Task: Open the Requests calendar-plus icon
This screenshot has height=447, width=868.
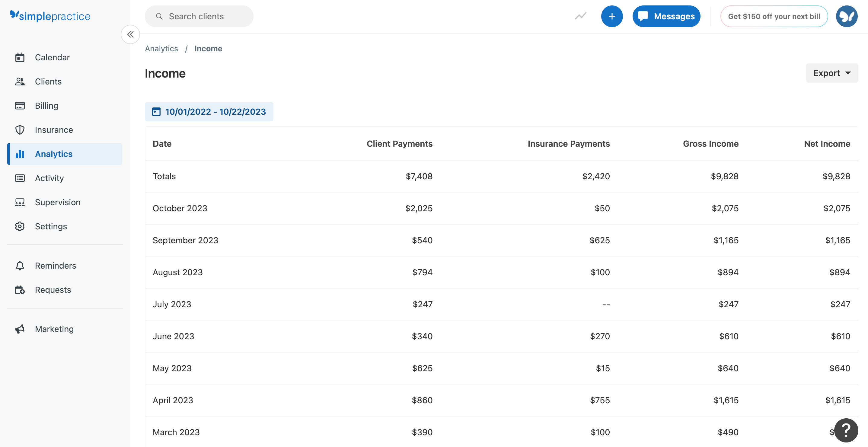Action: pyautogui.click(x=20, y=290)
